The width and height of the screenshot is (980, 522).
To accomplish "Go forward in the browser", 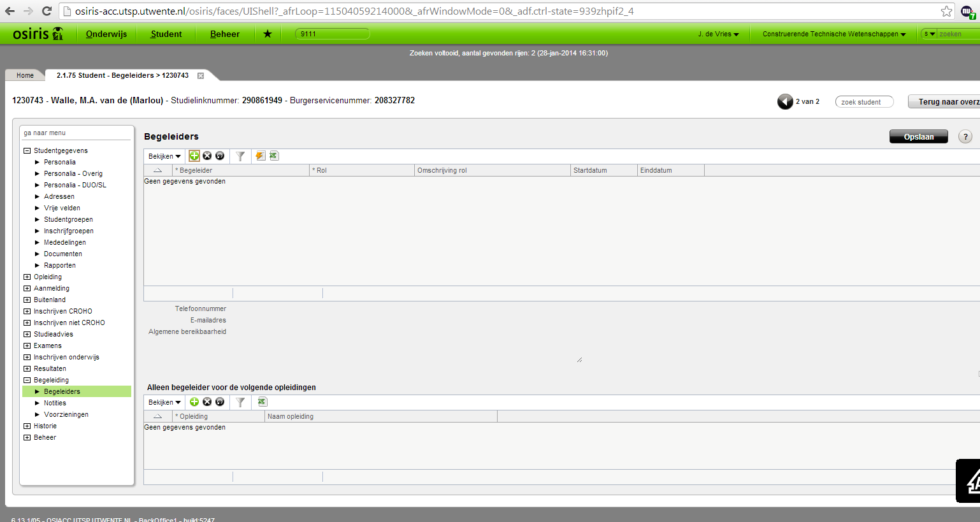I will tap(28, 11).
